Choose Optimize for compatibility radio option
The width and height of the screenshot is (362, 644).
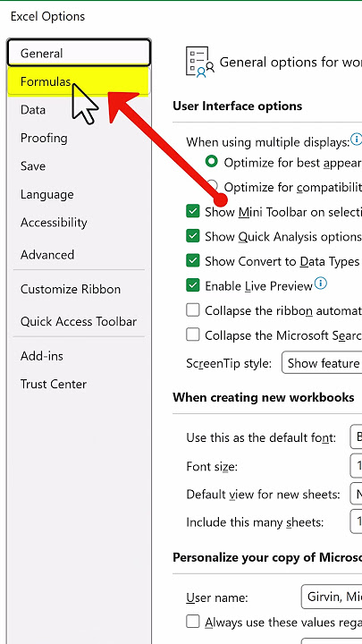pyautogui.click(x=212, y=185)
